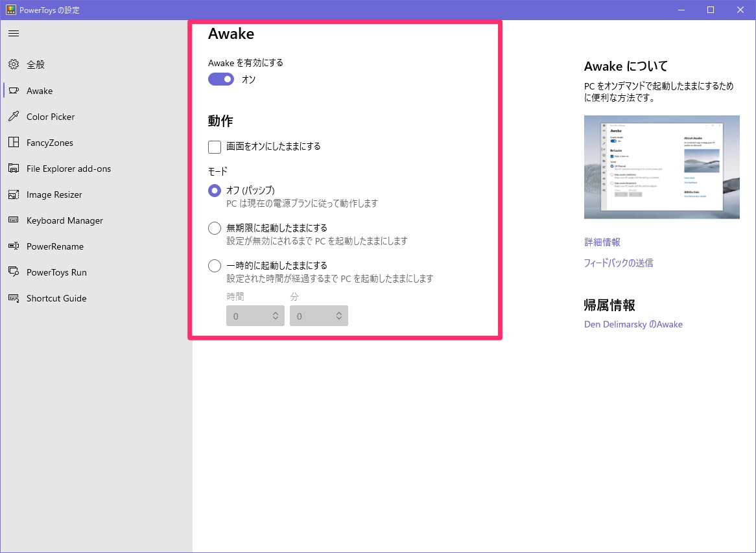
Task: Open the 詳細情報 link
Action: click(x=602, y=242)
